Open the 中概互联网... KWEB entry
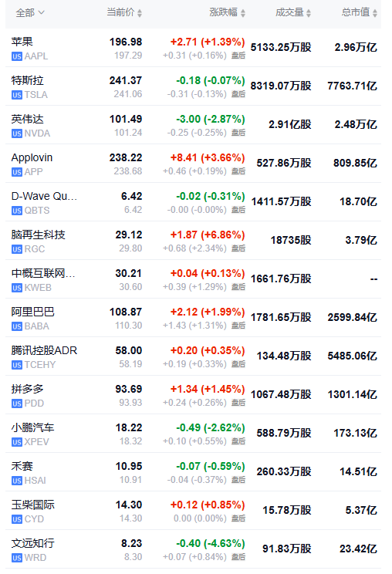 (x=193, y=279)
